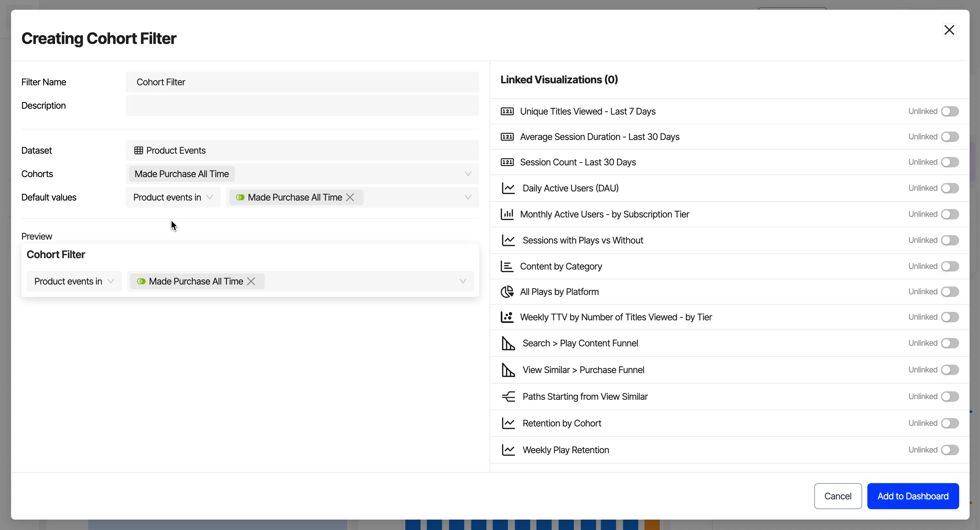Viewport: 980px width, 530px height.
Task: Click the pie chart icon for All Plays by Platform
Action: [507, 292]
